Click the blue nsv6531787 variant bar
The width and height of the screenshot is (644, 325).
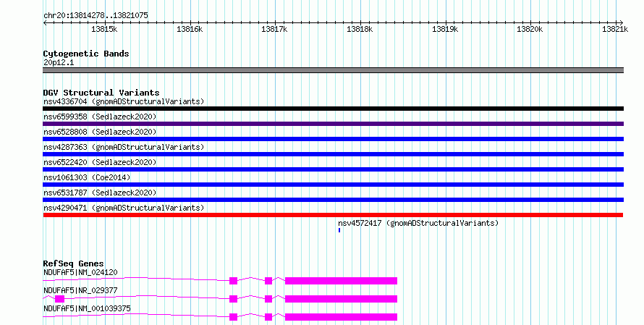coord(333,200)
